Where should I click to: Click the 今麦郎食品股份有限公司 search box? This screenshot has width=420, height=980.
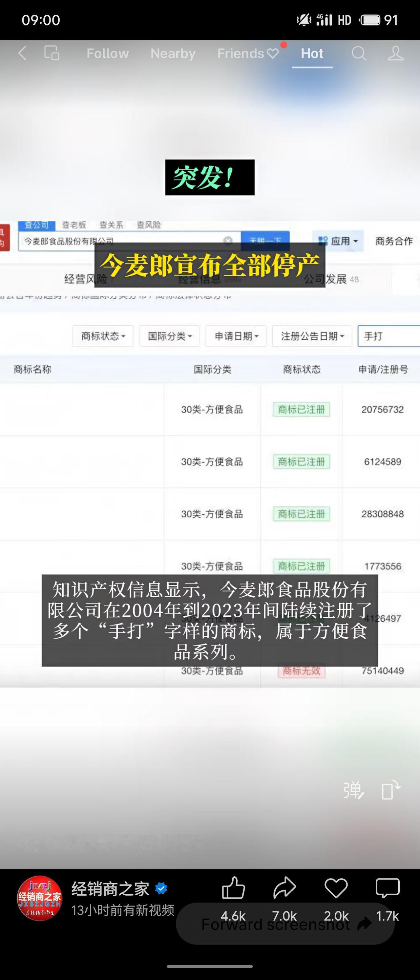click(x=129, y=241)
